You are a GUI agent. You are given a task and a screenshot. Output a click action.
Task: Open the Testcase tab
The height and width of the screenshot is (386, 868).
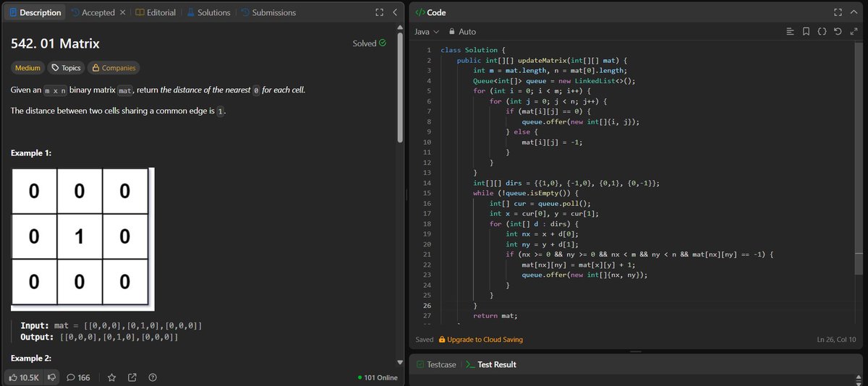[x=436, y=364]
